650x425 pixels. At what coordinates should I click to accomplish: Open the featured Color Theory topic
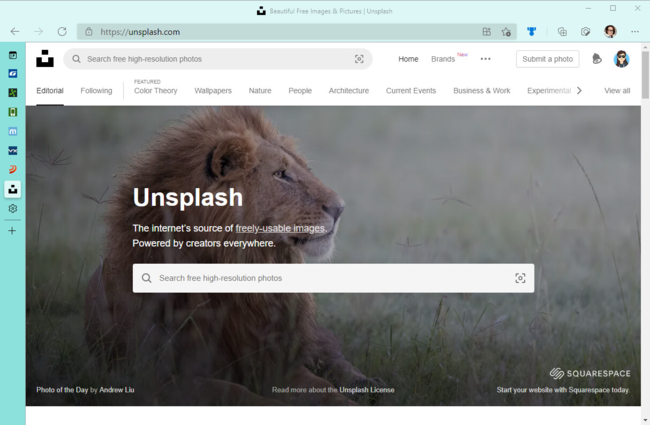[155, 90]
